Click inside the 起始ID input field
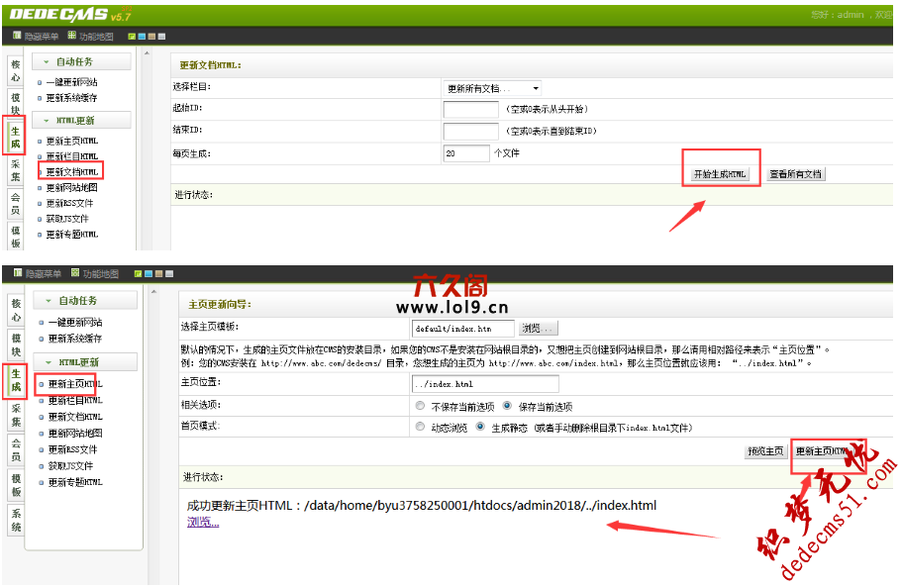The height and width of the screenshot is (588, 903). pos(472,110)
